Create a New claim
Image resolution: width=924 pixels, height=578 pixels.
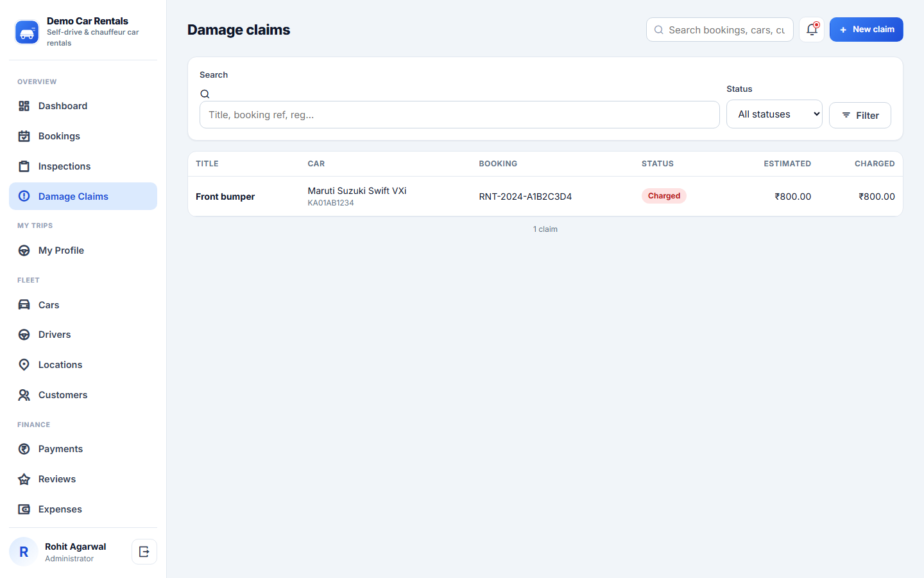(866, 30)
